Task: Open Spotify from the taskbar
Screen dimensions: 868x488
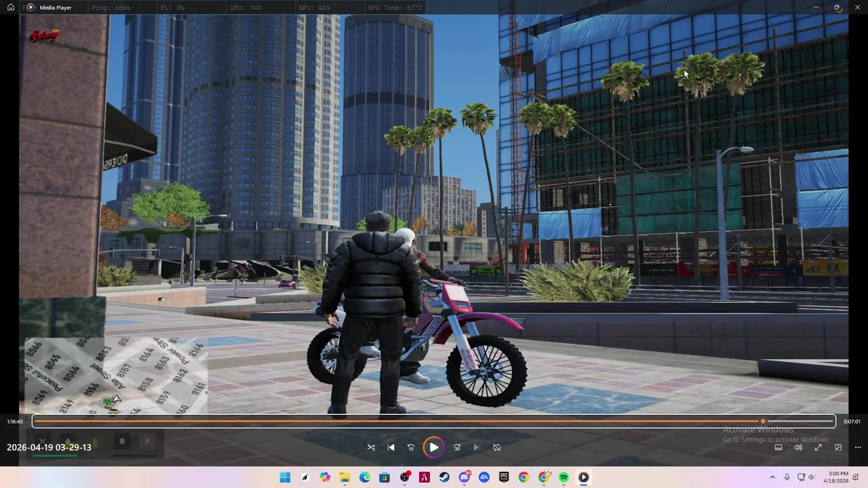Action: click(564, 477)
